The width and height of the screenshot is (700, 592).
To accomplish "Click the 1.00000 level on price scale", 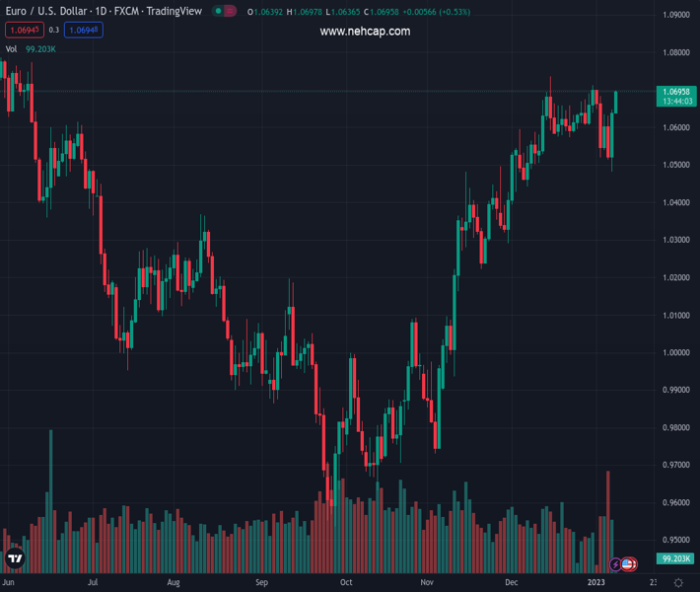I will [x=675, y=352].
